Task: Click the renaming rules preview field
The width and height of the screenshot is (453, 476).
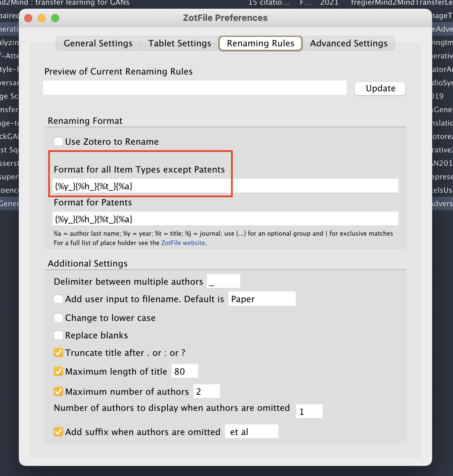Action: pos(195,88)
